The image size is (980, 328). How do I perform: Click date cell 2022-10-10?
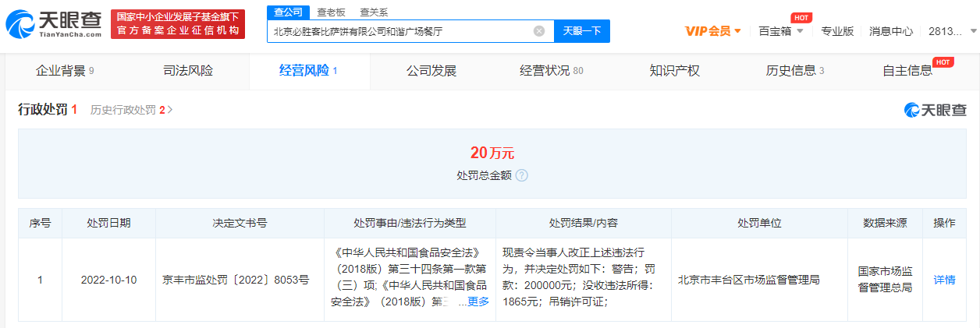(108, 280)
